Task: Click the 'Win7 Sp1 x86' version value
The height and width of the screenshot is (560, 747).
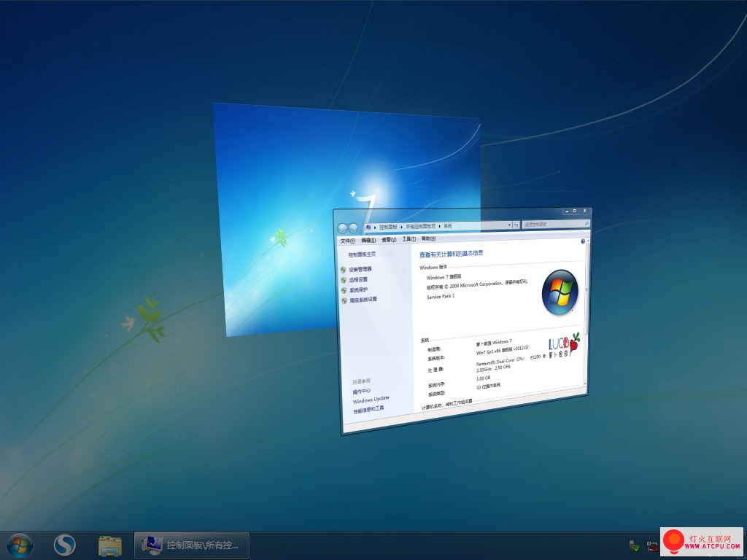Action: (503, 351)
